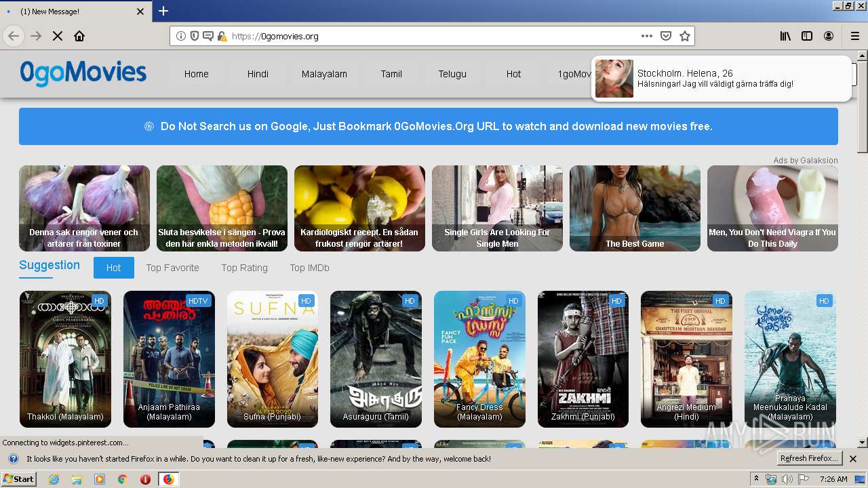The height and width of the screenshot is (488, 868).
Task: Open the connection padlock icon
Action: click(x=222, y=36)
